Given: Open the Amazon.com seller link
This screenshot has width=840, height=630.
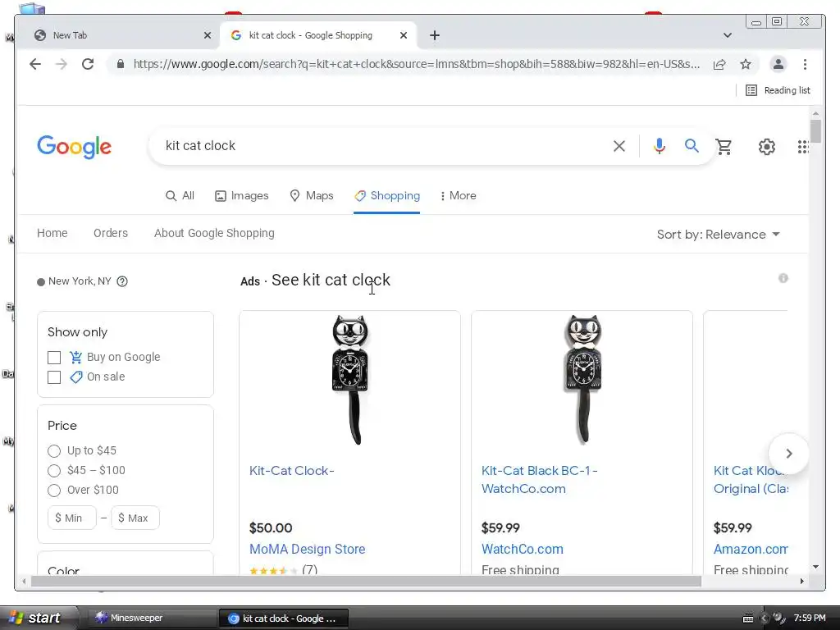Looking at the screenshot, I should pyautogui.click(x=751, y=549).
